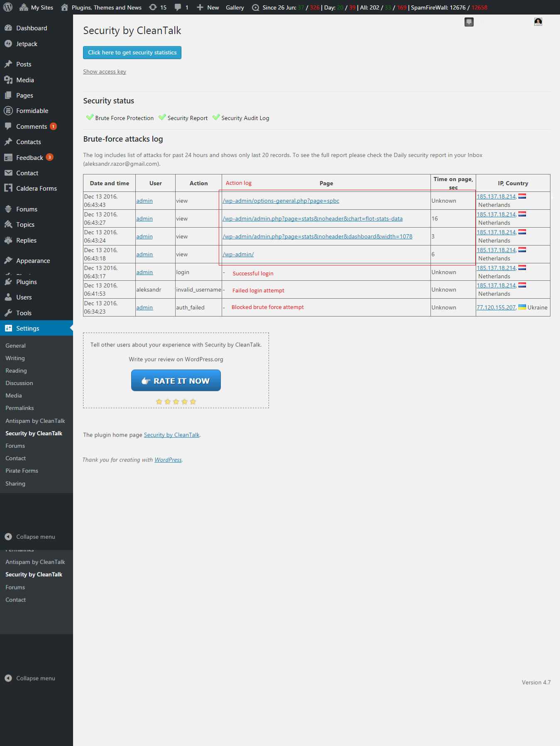This screenshot has width=560, height=746.
Task: Click the admin user link in the auth_failed row
Action: (x=144, y=307)
